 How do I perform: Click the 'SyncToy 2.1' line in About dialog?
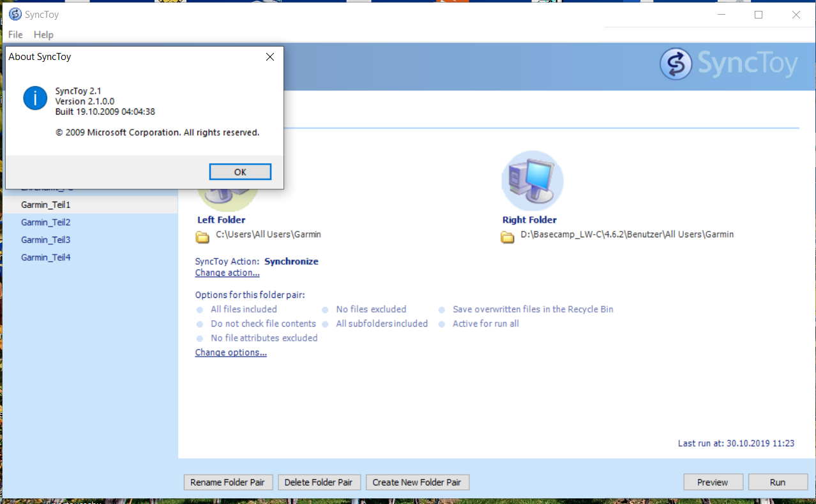point(79,91)
